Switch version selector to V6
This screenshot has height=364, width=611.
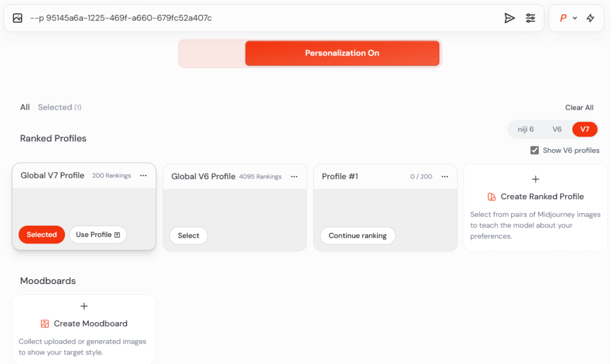click(x=557, y=129)
